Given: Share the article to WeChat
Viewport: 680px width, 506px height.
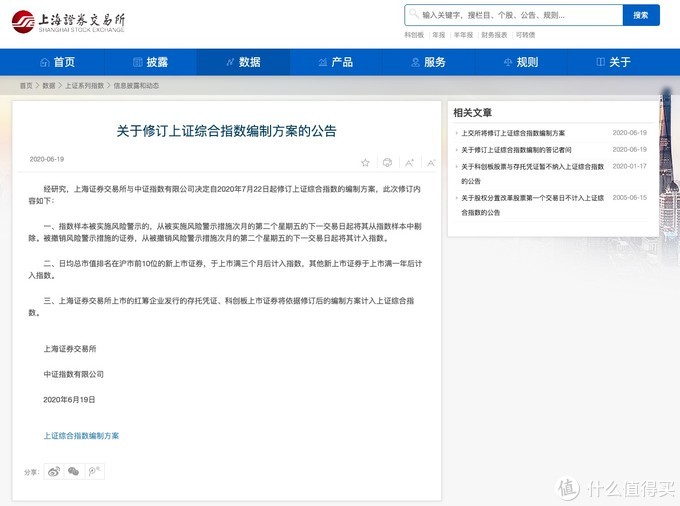Looking at the screenshot, I should coord(74,471).
